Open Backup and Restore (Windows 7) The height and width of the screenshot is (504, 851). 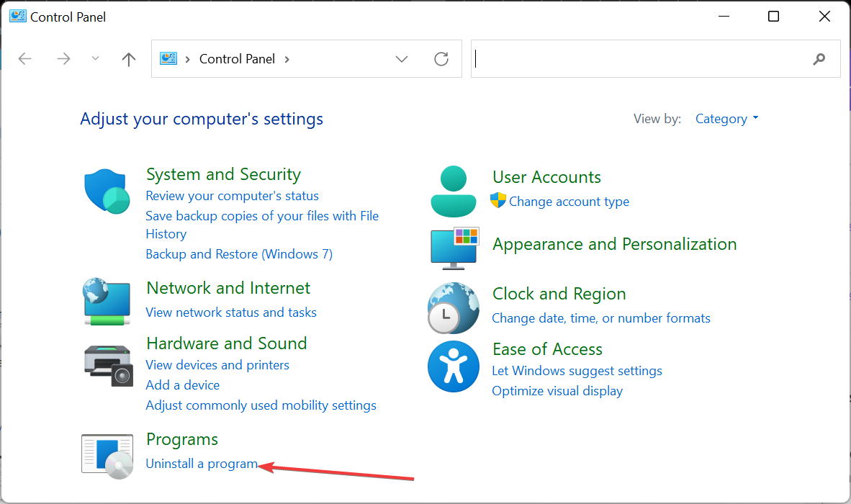point(239,254)
